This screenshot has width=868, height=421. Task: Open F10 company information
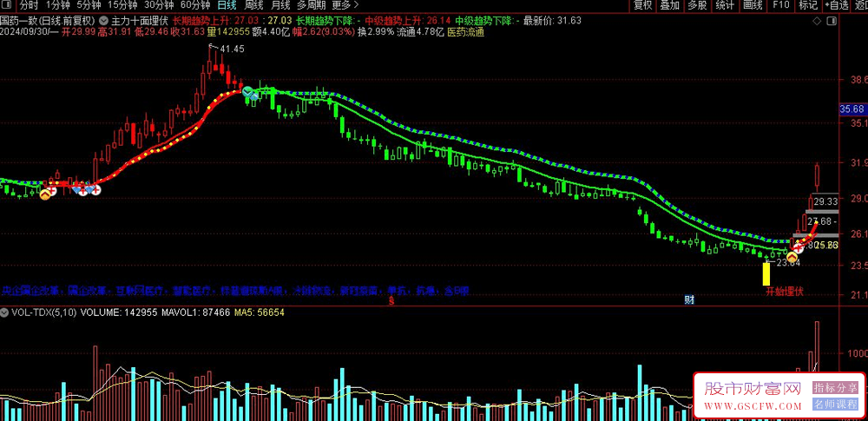click(780, 5)
